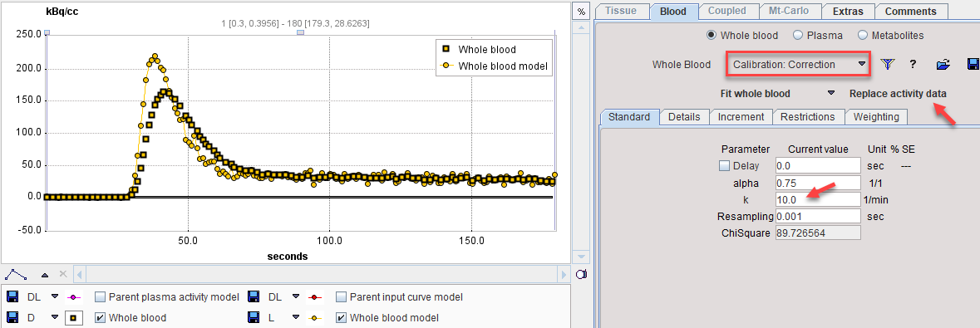Enable Parent input curve model checkbox
The height and width of the screenshot is (328, 980).
(342, 296)
